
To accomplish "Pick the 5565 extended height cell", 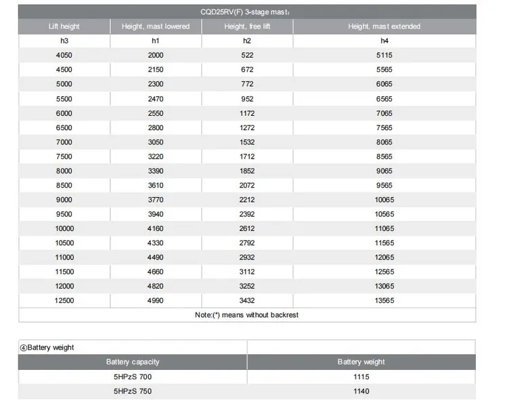I will pyautogui.click(x=384, y=70).
